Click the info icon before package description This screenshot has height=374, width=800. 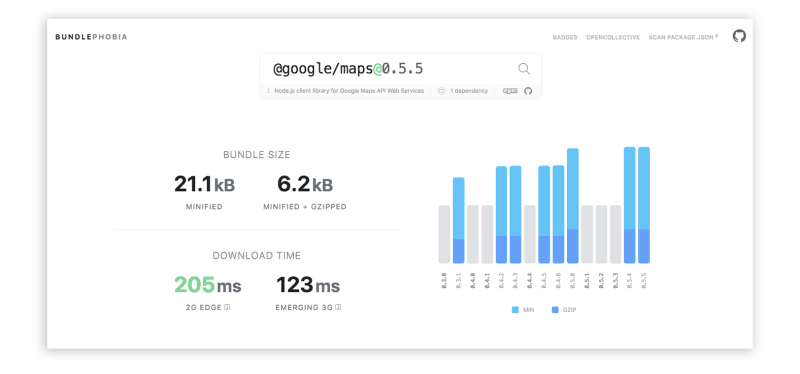(268, 91)
